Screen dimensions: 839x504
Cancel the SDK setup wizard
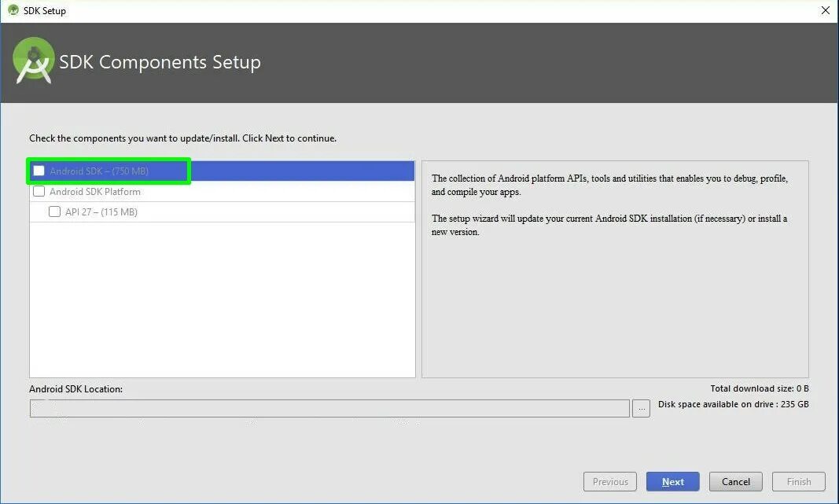point(736,481)
